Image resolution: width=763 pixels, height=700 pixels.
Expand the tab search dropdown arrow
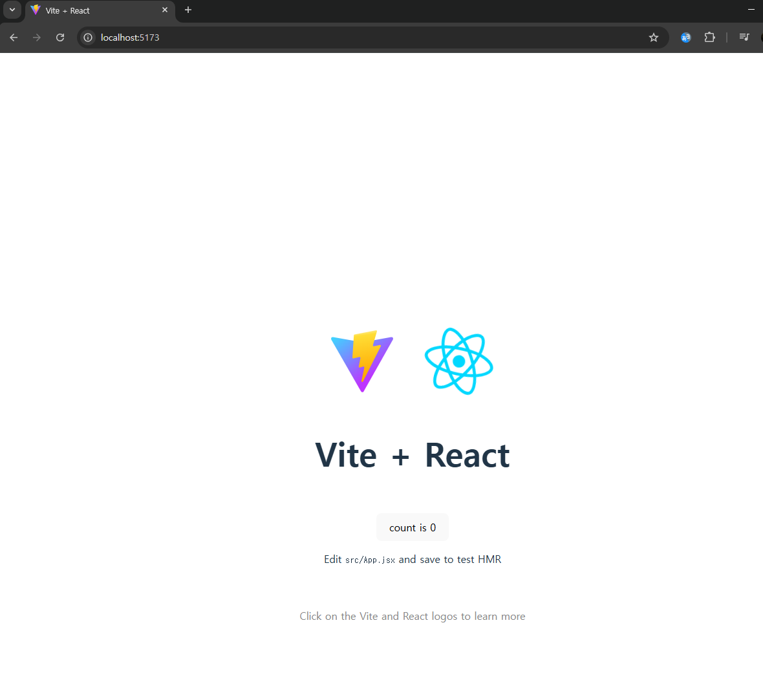12,10
